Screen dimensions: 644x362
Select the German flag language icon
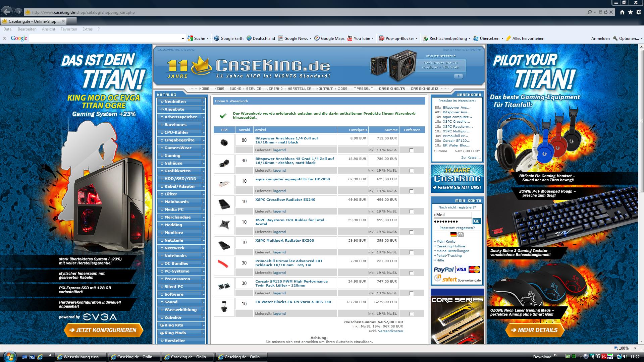(x=453, y=234)
